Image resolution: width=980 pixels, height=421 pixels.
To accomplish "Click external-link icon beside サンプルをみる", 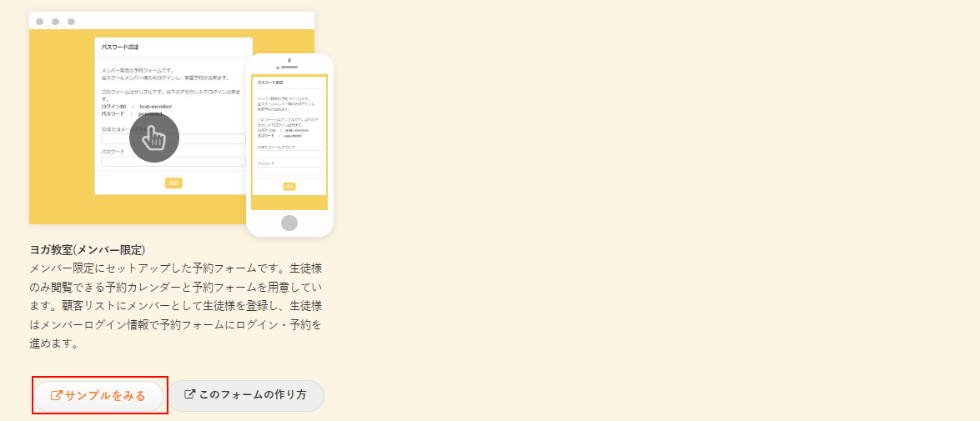I will tap(57, 395).
